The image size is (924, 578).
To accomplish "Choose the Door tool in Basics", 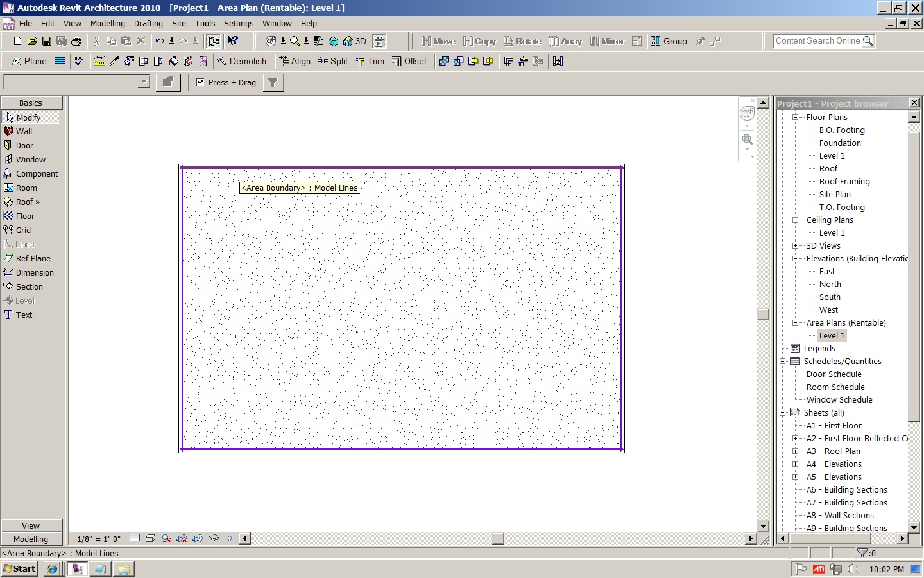I will click(24, 145).
